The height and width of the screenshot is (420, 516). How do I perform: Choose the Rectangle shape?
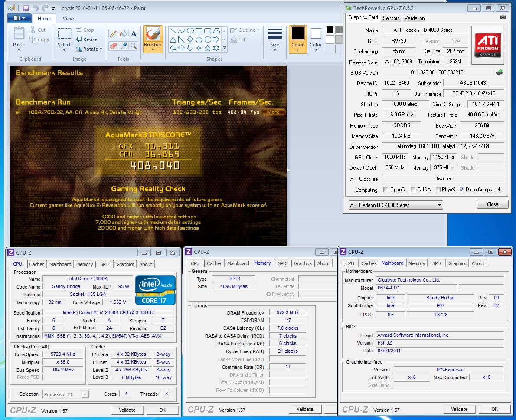199,31
